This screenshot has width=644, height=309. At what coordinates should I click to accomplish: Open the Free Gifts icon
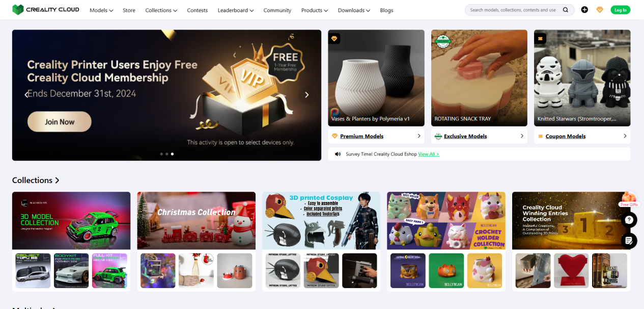(x=629, y=199)
